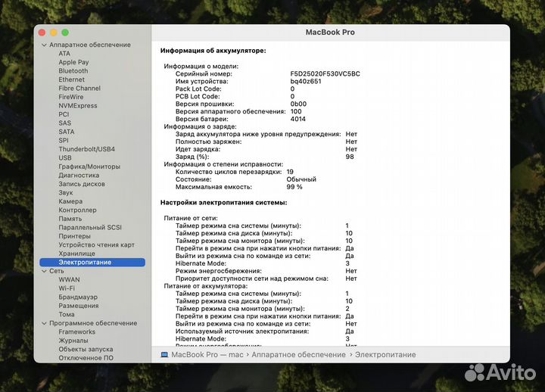
Task: Click the Аппаратное обеспечение sidebar header
Action: click(90, 45)
